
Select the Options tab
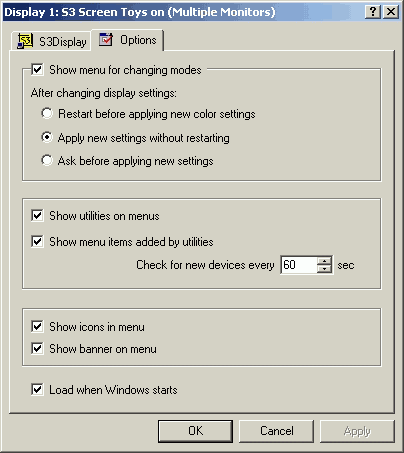[127, 40]
